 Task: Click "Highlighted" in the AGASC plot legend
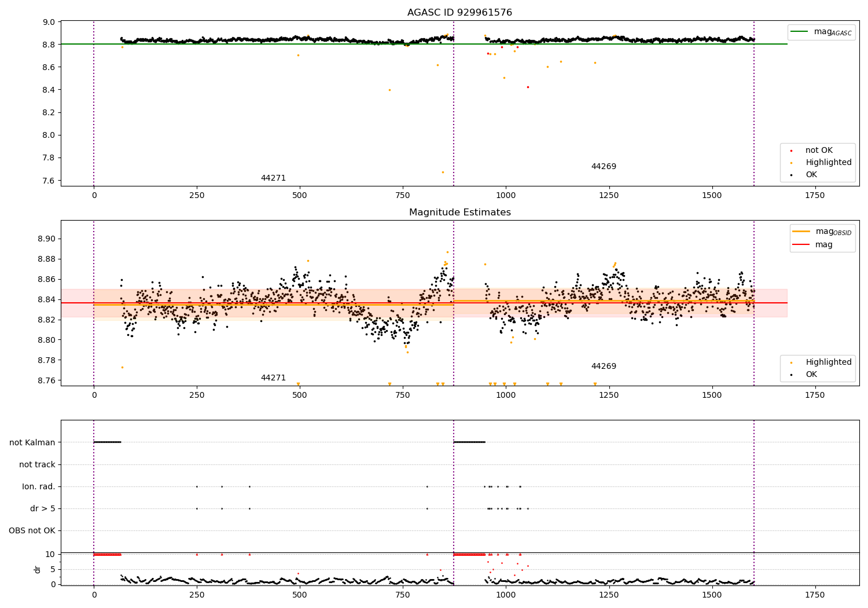pos(829,162)
